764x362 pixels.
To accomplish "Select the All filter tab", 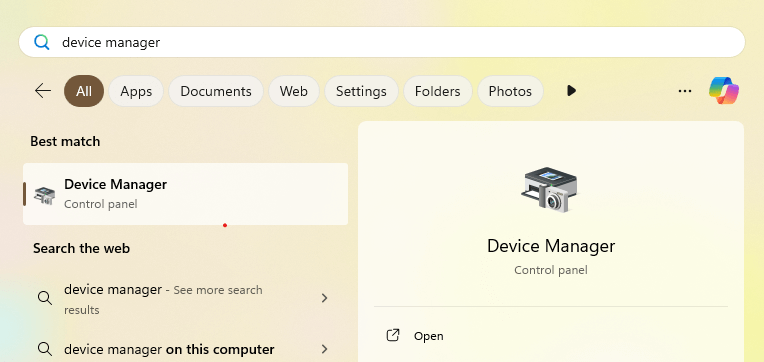I will coord(84,91).
